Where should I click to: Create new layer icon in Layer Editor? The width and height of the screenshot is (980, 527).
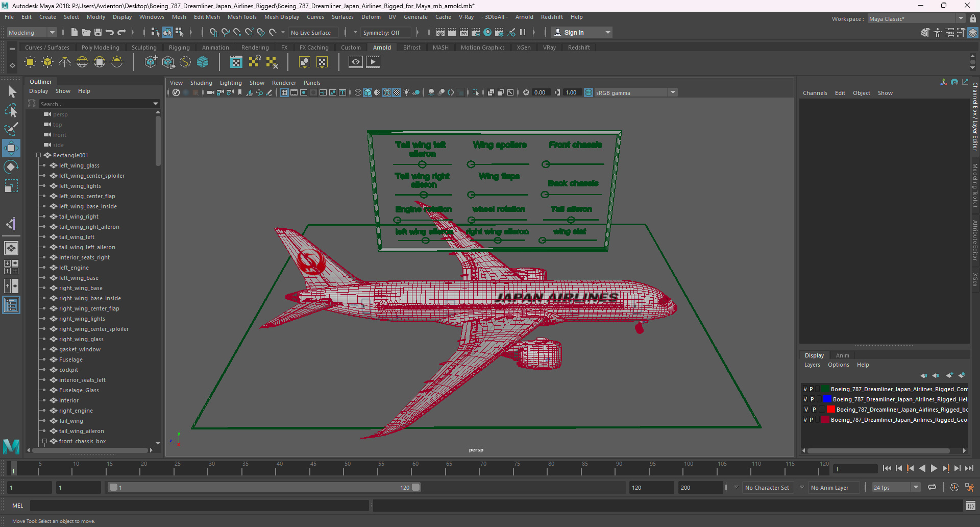point(949,375)
